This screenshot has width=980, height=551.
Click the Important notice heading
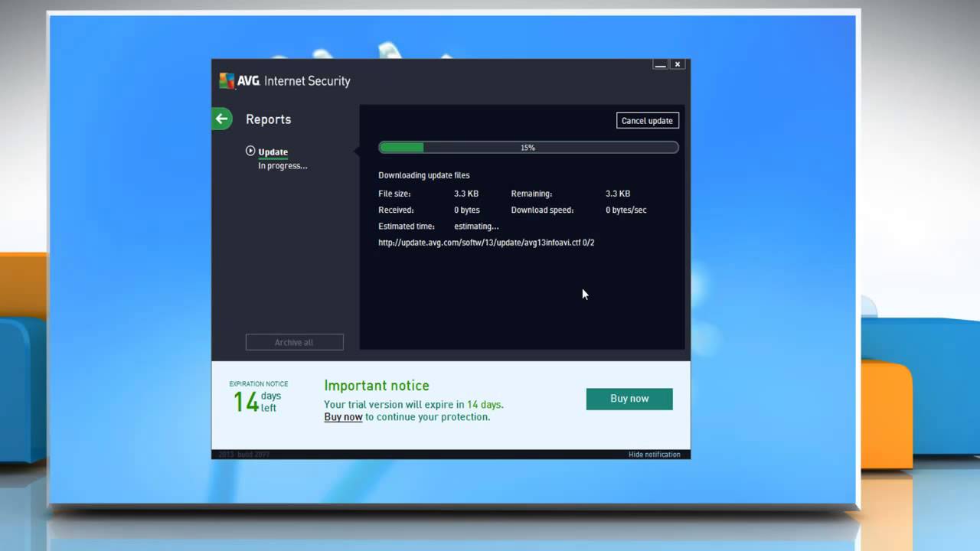coord(377,386)
